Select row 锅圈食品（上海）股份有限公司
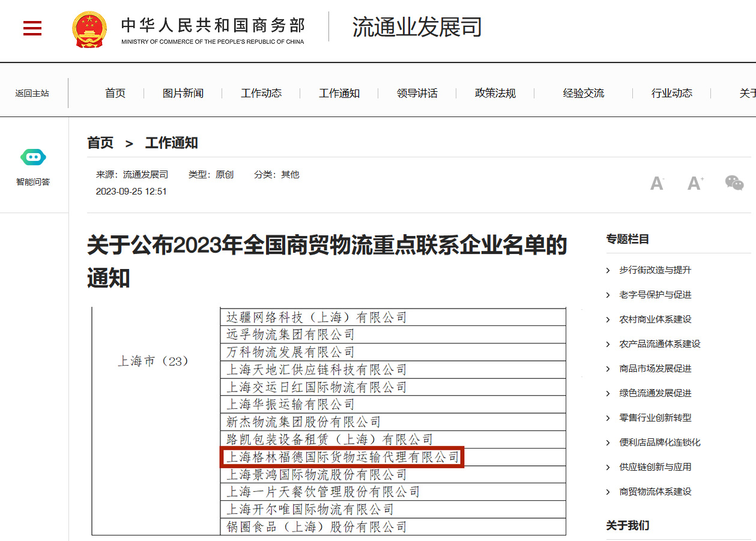 coord(393,527)
